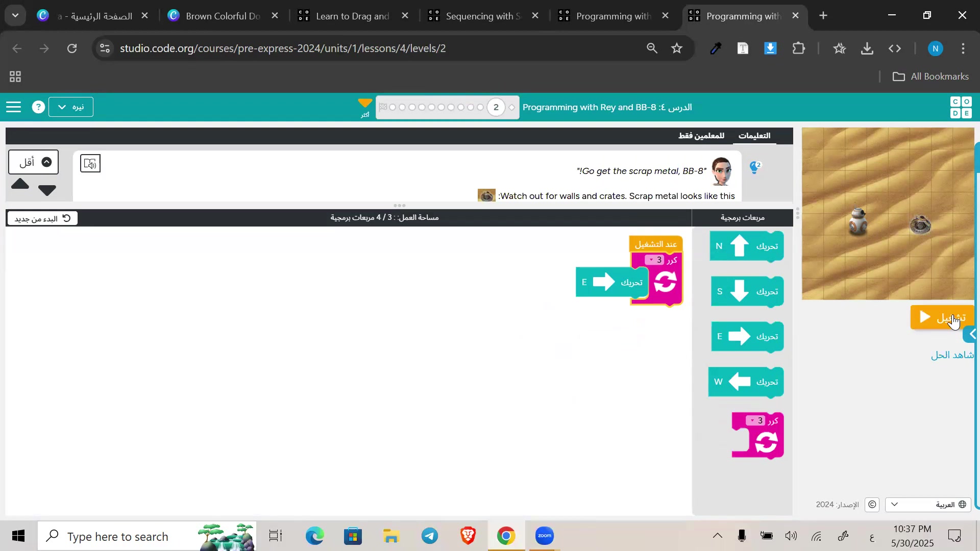The height and width of the screenshot is (551, 980).
Task: Click the text-to-speech audio icon
Action: coord(90,163)
